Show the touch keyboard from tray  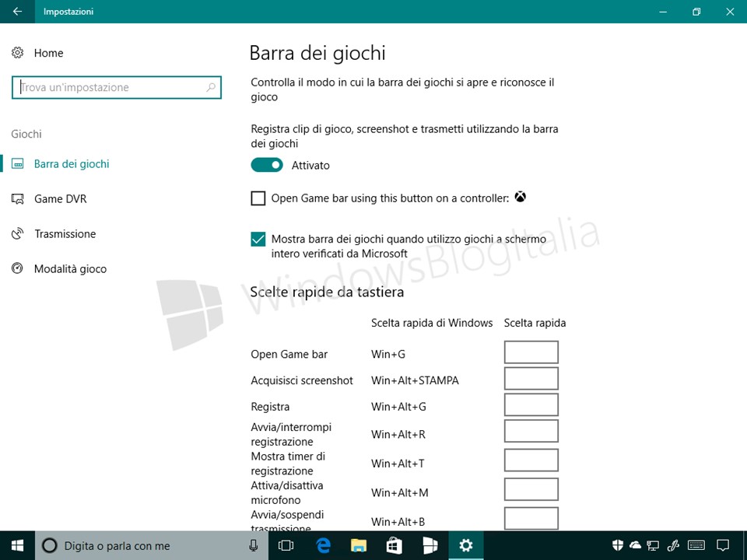[x=696, y=546]
